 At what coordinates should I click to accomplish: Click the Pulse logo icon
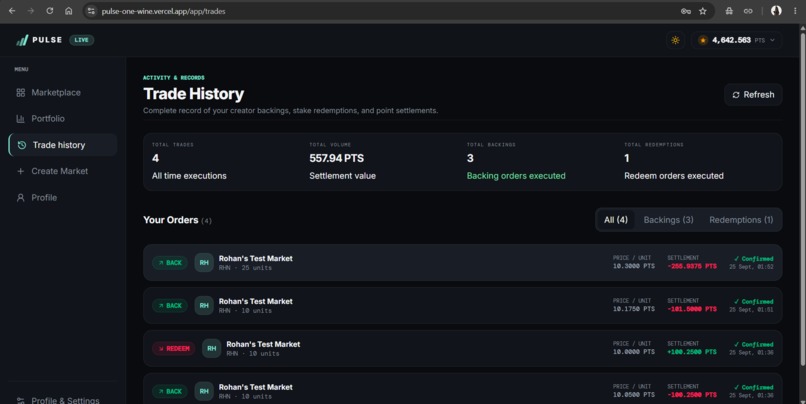click(22, 40)
